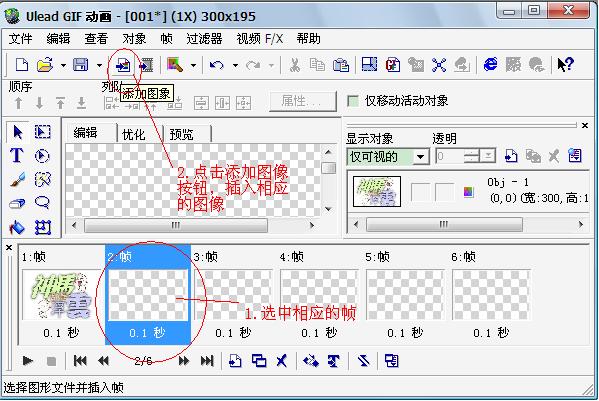Click the canvas horizontal scrollbar thumb
This screenshot has width=599, height=401.
(x=176, y=225)
